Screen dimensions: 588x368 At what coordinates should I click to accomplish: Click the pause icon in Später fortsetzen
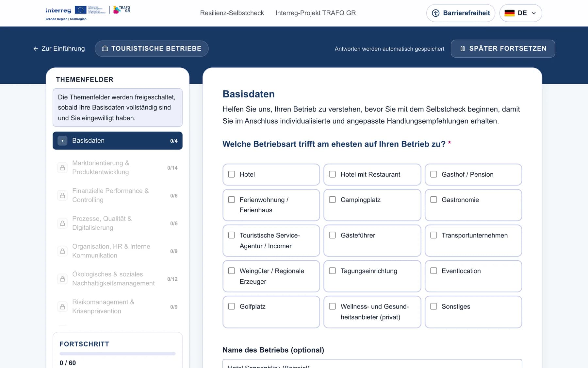click(463, 49)
